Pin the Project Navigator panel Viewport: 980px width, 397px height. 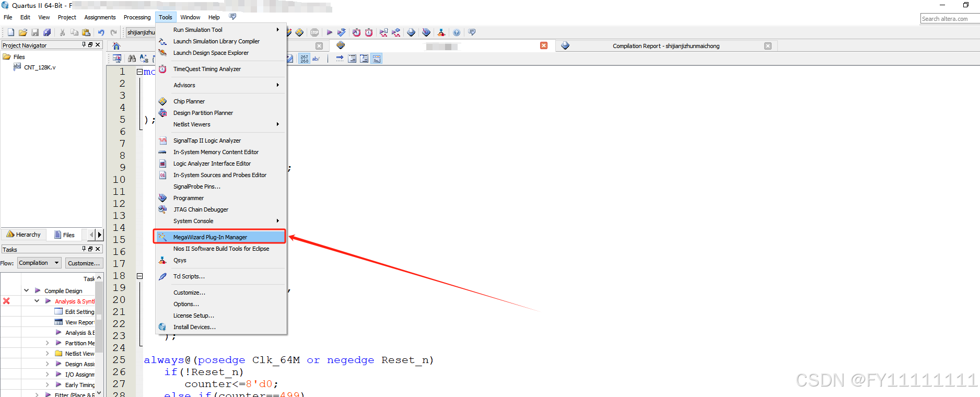84,45
